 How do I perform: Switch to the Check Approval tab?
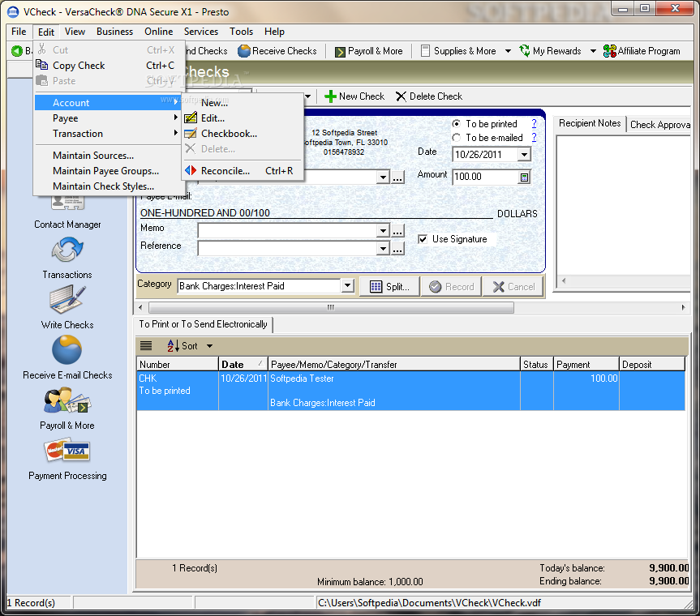[x=659, y=125]
